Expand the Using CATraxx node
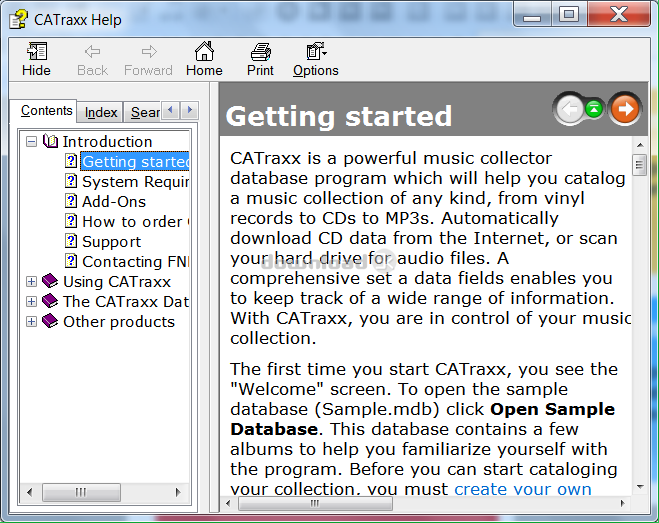This screenshot has height=523, width=659. [x=32, y=282]
